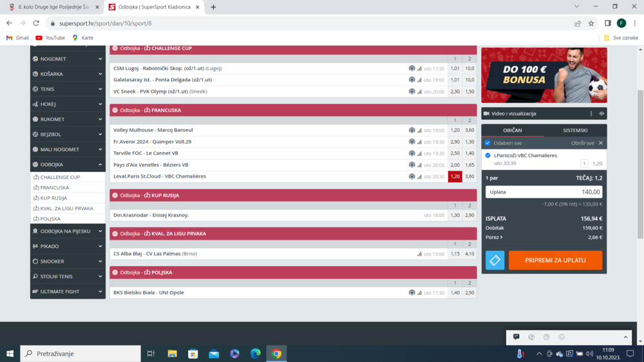Bookmark page with the star icon
The width and height of the screenshot is (644, 362).
pyautogui.click(x=591, y=23)
